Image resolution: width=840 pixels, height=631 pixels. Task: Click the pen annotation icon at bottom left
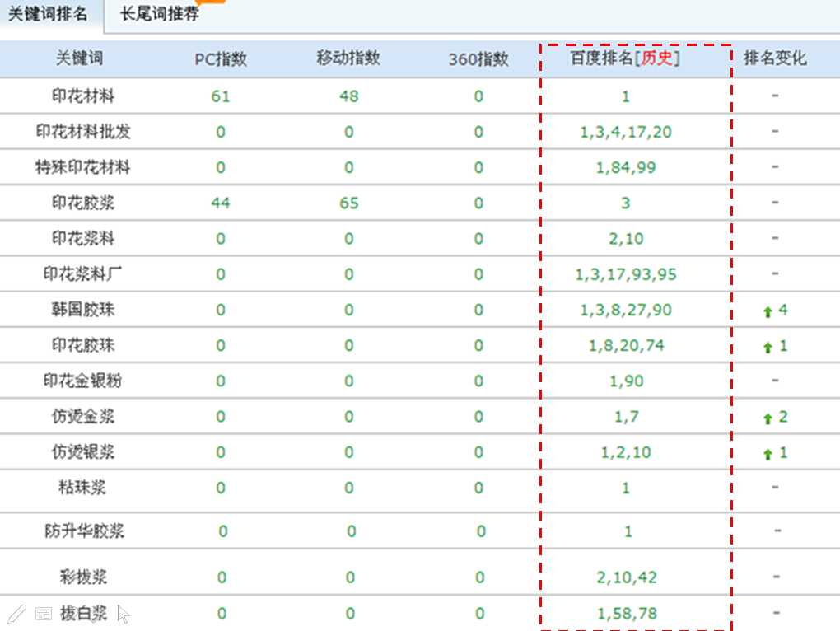click(16, 614)
